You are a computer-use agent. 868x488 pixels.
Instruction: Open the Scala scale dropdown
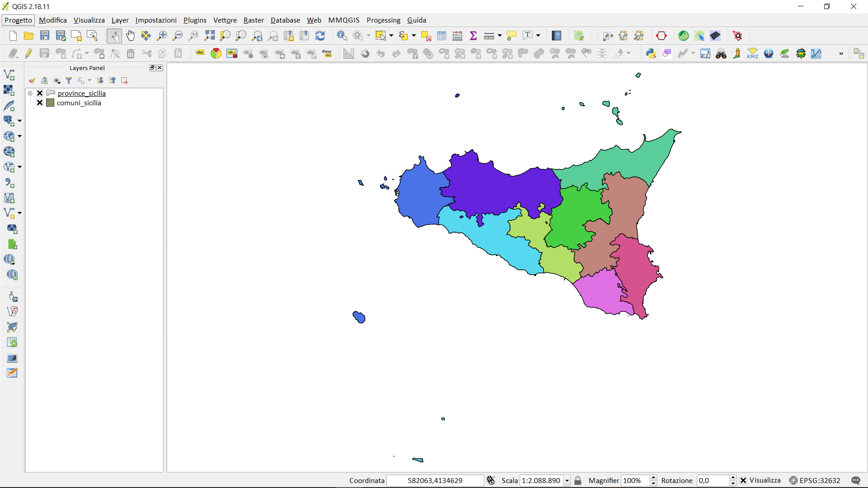pos(567,481)
